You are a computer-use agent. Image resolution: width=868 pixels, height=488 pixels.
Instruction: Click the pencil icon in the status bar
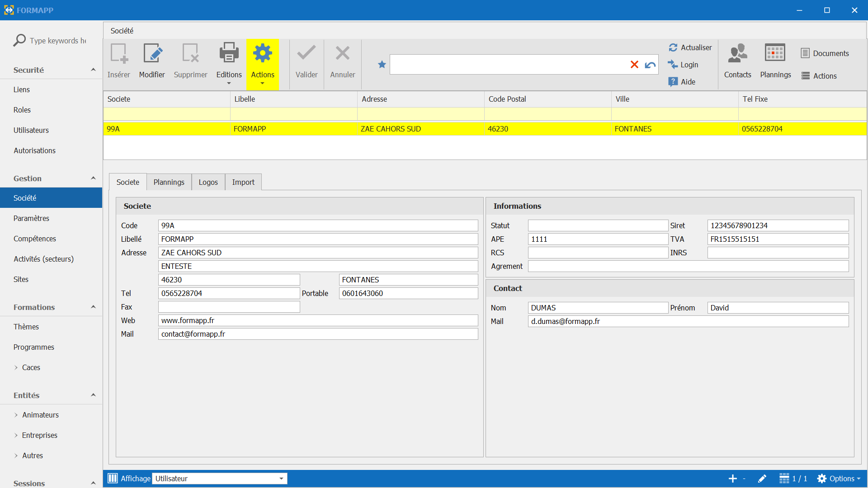762,479
